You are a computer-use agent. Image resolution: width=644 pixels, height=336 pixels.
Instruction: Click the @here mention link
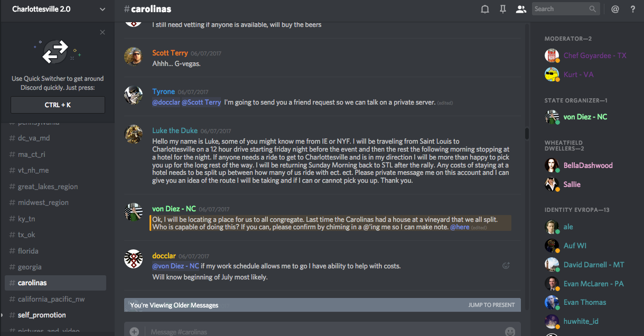coord(459,227)
